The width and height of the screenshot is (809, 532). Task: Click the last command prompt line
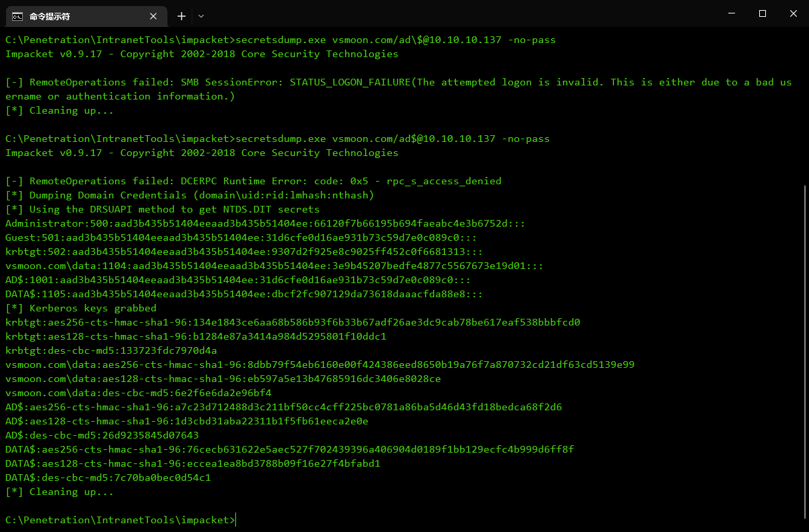click(x=120, y=520)
